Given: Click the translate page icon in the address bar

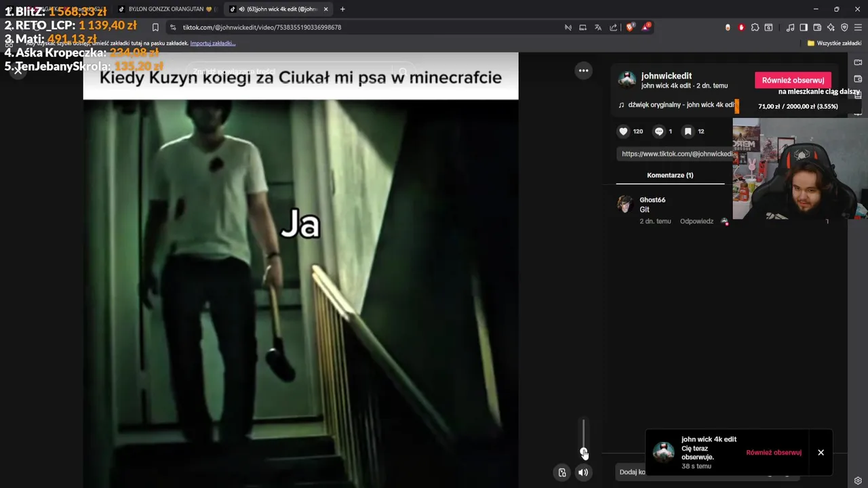Looking at the screenshot, I should [x=598, y=27].
